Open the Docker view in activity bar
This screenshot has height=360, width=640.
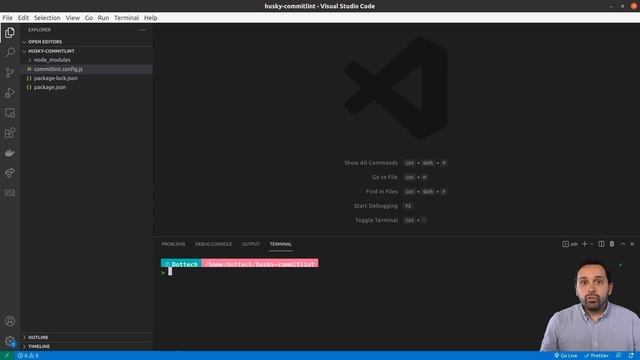click(x=10, y=153)
